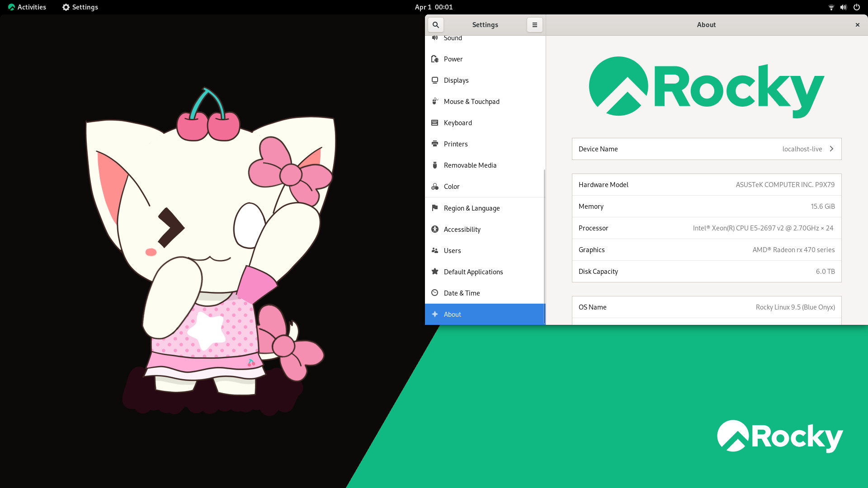This screenshot has width=868, height=488.
Task: Click the Hardware Model row label
Action: pos(603,184)
